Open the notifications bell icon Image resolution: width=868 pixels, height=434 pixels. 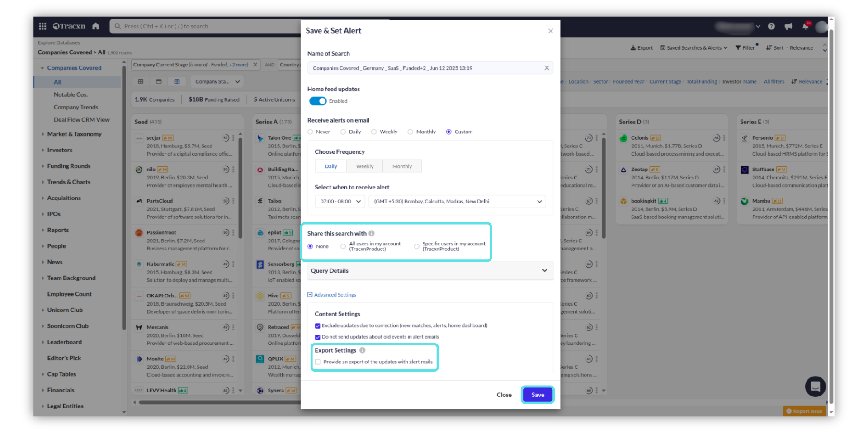click(x=805, y=26)
